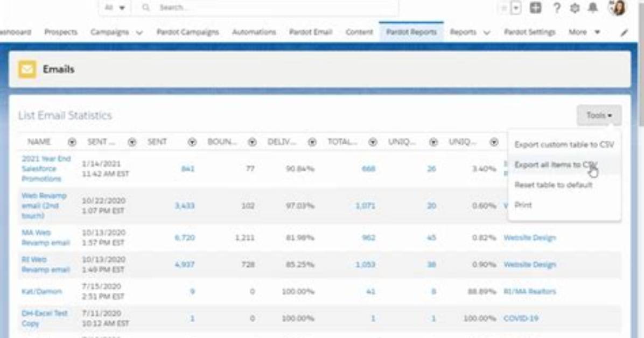644x338 pixels.
Task: Open the MA Web Revamp email link
Action: click(x=46, y=238)
